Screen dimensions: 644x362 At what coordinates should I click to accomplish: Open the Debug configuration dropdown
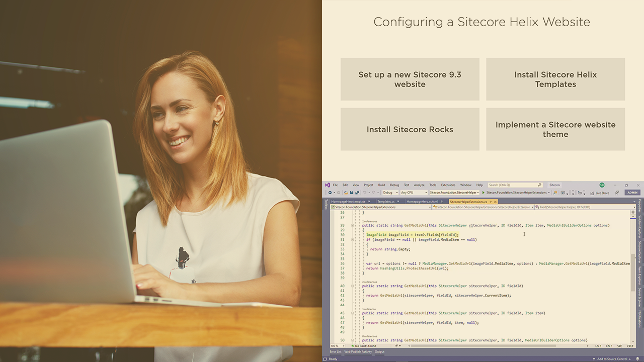[390, 193]
